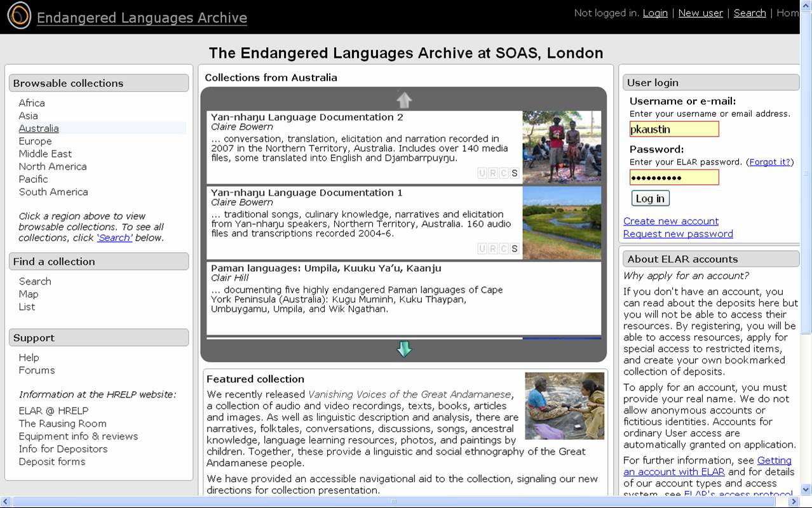This screenshot has height=508, width=812.
Task: Open Yan-nhaŋu Language Documentation 1 title
Action: coord(307,192)
